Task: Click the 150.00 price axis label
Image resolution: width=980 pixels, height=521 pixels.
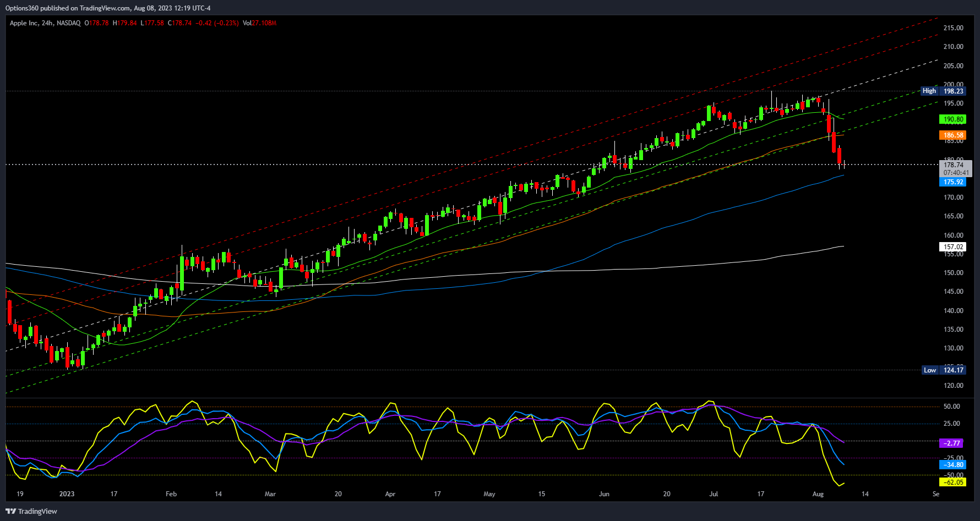Action: click(x=954, y=272)
